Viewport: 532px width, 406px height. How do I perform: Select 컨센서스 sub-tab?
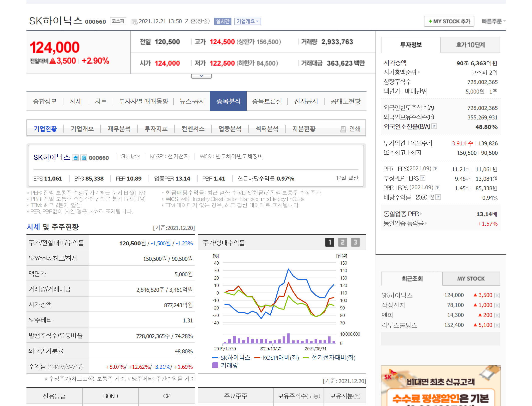point(193,129)
